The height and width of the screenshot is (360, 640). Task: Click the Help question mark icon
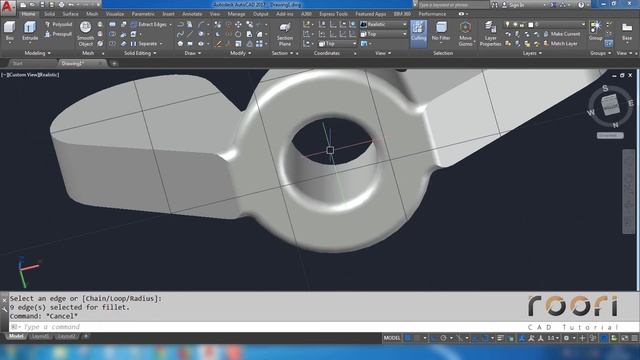pyautogui.click(x=581, y=5)
